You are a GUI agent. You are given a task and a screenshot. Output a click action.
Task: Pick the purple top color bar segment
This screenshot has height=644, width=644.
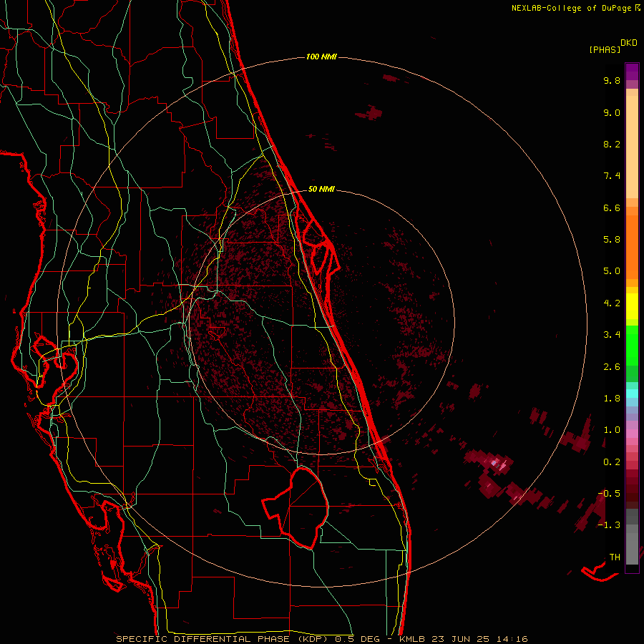[x=632, y=72]
